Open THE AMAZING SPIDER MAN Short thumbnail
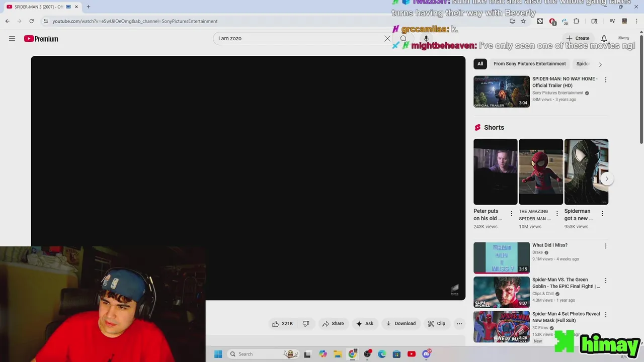Viewport: 644px width, 362px height. [541, 172]
